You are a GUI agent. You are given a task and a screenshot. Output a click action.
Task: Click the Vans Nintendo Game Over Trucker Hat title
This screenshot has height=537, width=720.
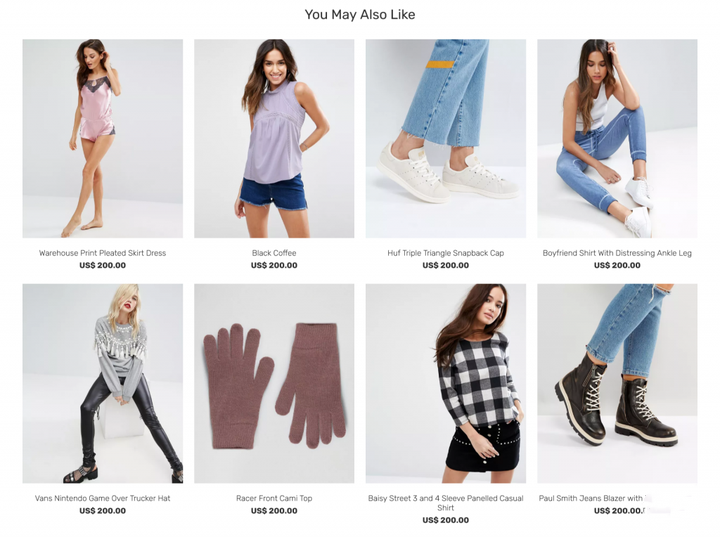pyautogui.click(x=102, y=498)
